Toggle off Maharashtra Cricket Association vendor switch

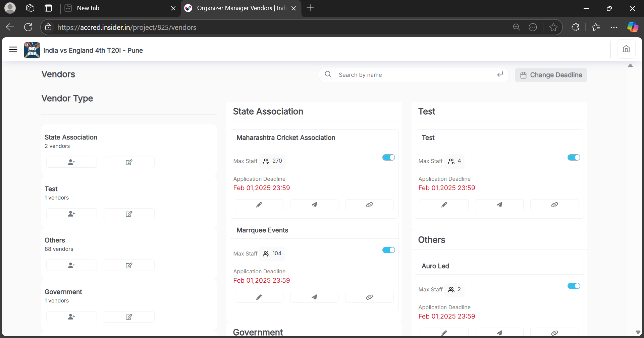[x=388, y=158]
